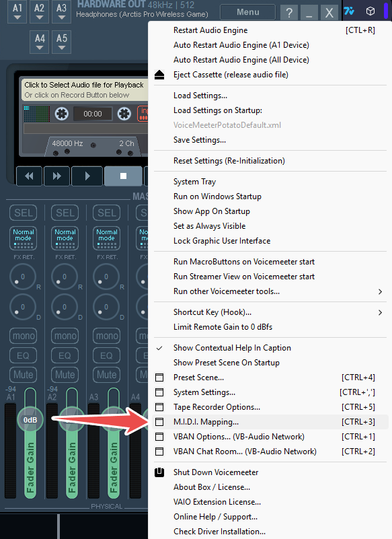
Task: Select the third bus with SEL button
Action: coord(106,213)
